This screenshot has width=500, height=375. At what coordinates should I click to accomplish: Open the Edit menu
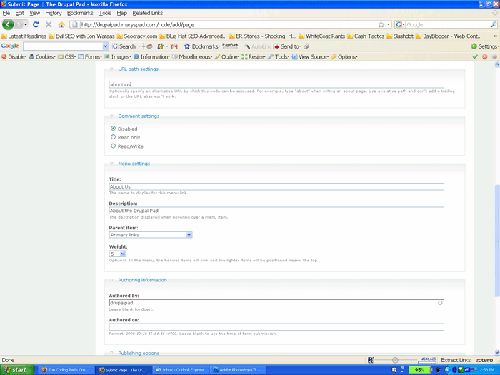20,13
